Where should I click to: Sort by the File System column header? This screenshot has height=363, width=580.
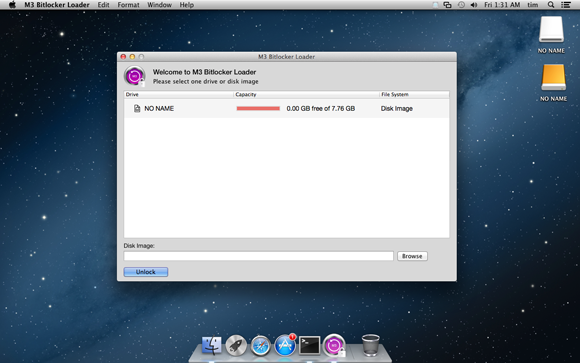(x=415, y=94)
